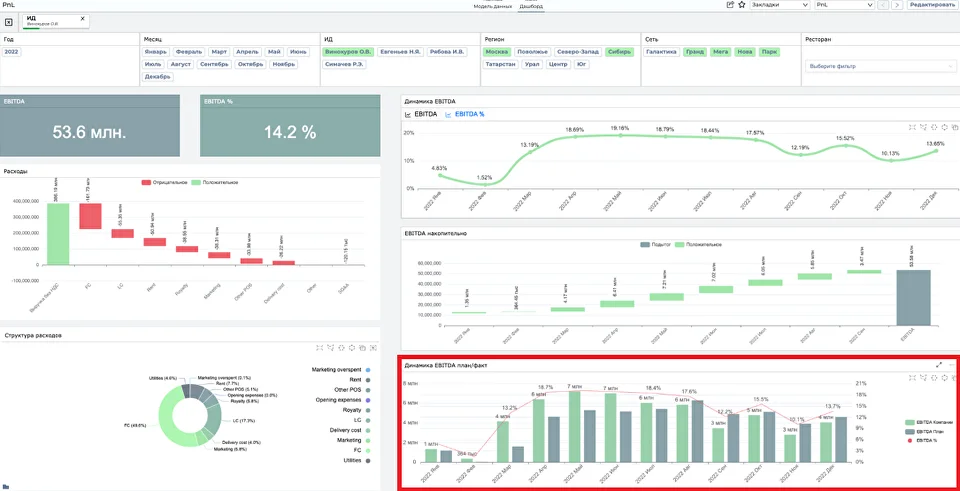
Task: Click the EBITDA % 14.2 % KPI tile
Action: point(290,126)
